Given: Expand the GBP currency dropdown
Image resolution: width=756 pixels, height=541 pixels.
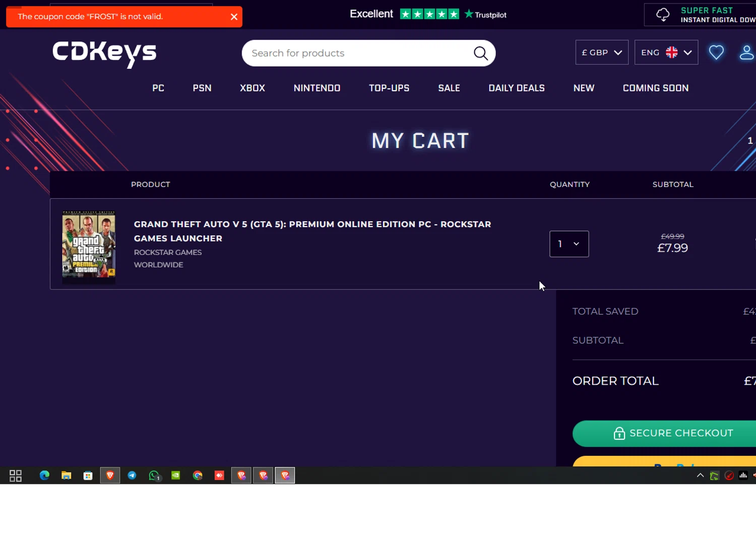Looking at the screenshot, I should coord(602,52).
